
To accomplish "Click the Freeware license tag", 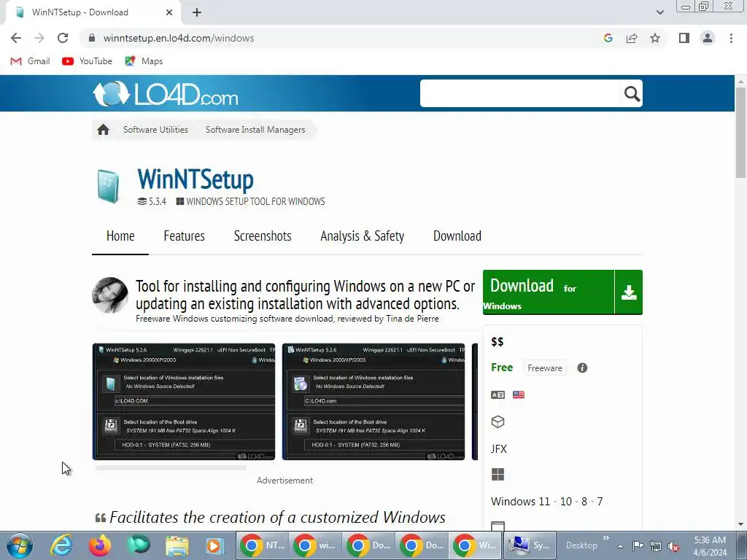I will tap(544, 368).
